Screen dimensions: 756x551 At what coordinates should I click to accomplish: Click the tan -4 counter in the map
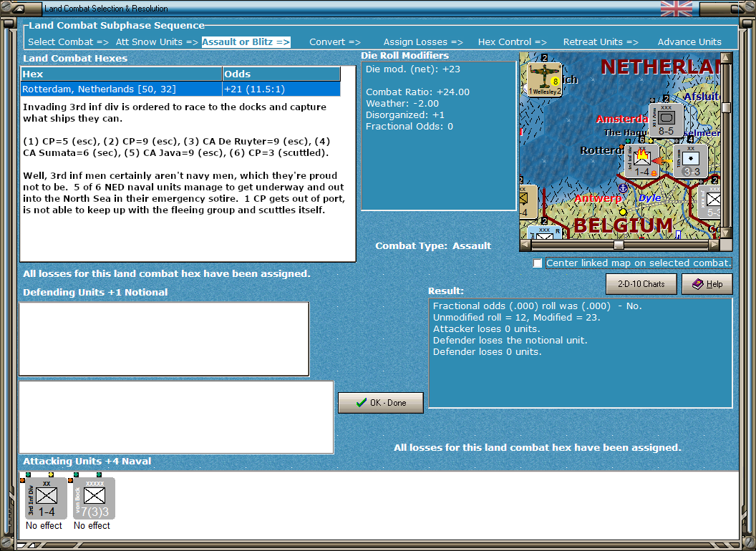[528, 202]
